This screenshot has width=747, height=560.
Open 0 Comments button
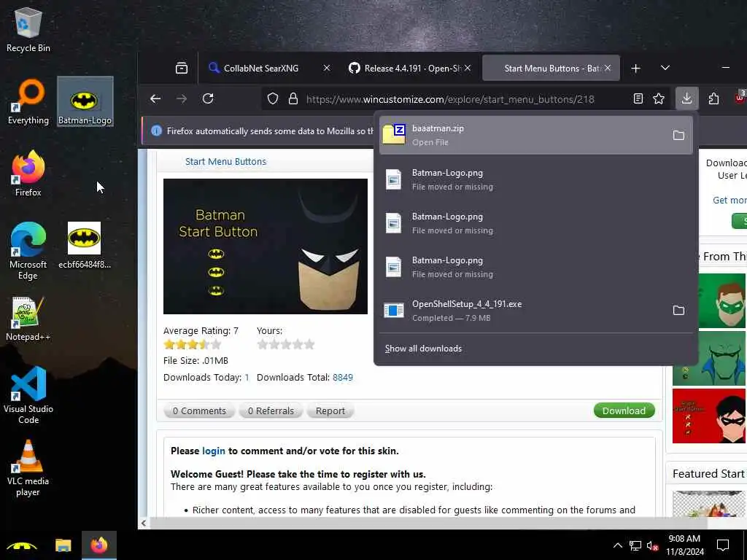[199, 411]
